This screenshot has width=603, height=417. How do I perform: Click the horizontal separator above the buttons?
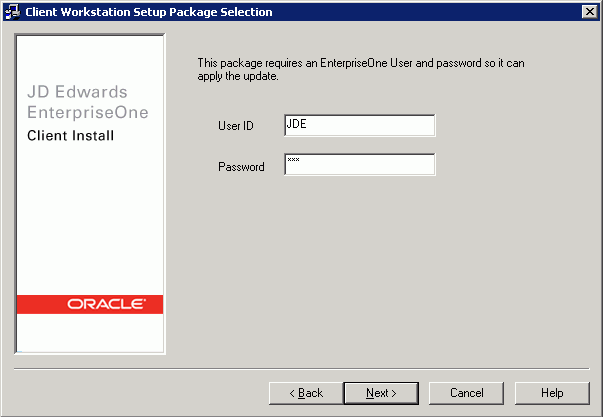coord(302,369)
